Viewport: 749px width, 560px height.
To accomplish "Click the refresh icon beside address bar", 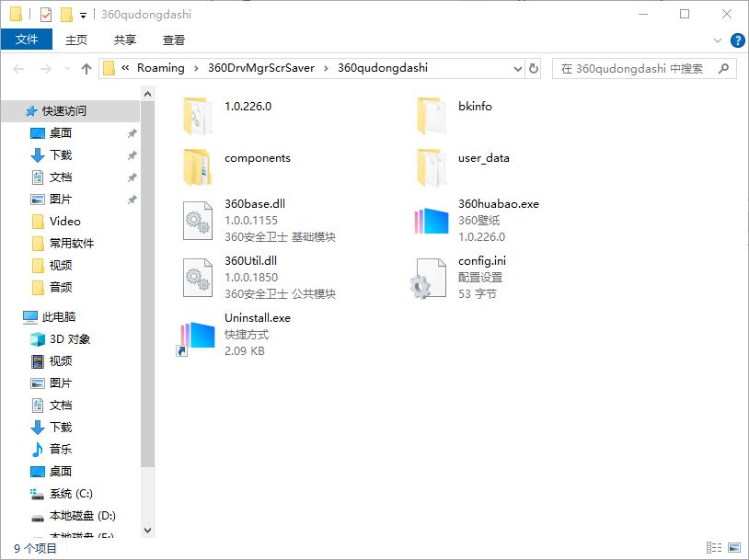I will tap(534, 69).
